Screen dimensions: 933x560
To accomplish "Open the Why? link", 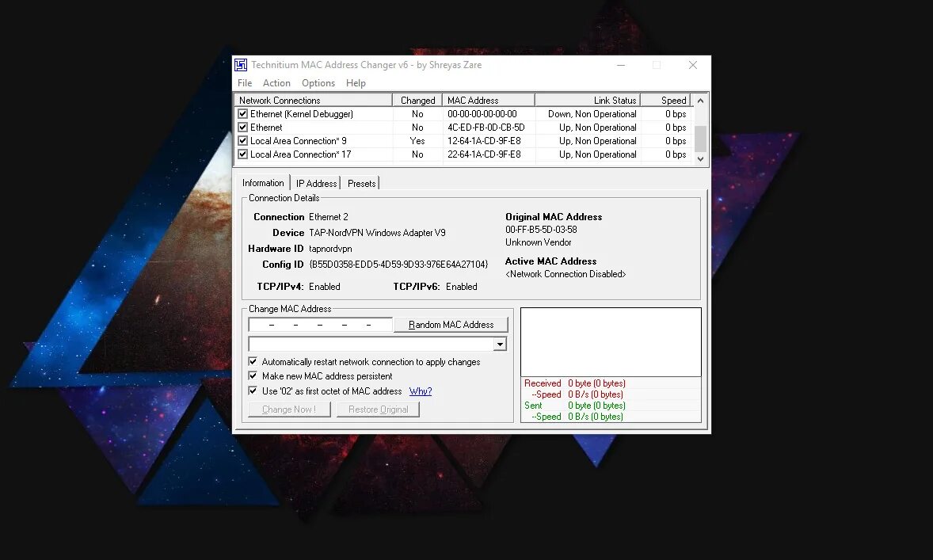I will (421, 391).
